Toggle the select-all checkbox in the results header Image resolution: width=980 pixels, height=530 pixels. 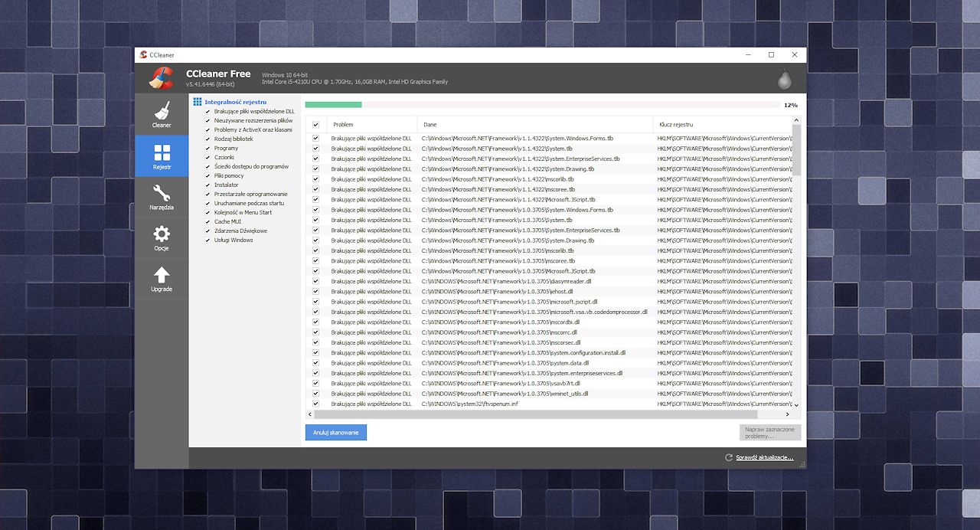click(315, 124)
